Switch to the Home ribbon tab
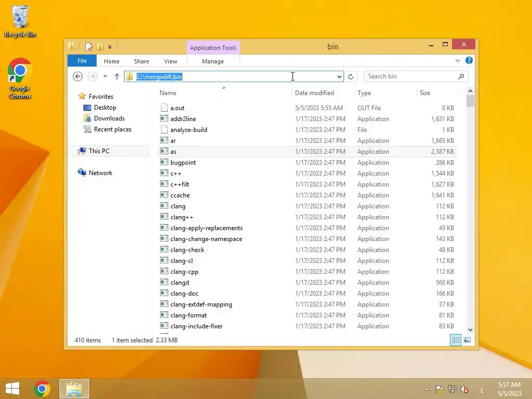 pyautogui.click(x=112, y=61)
